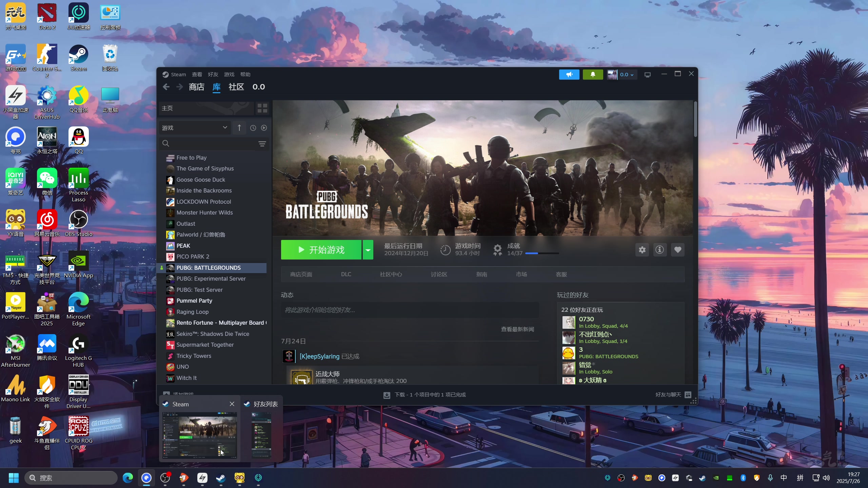Switch to 商店 tab
The height and width of the screenshot is (488, 868).
pyautogui.click(x=197, y=87)
